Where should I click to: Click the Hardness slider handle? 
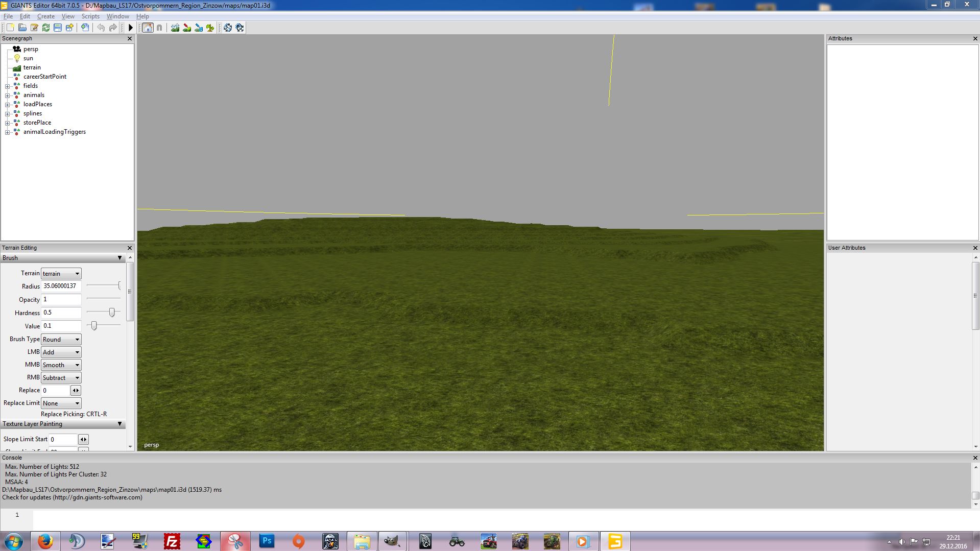click(112, 313)
